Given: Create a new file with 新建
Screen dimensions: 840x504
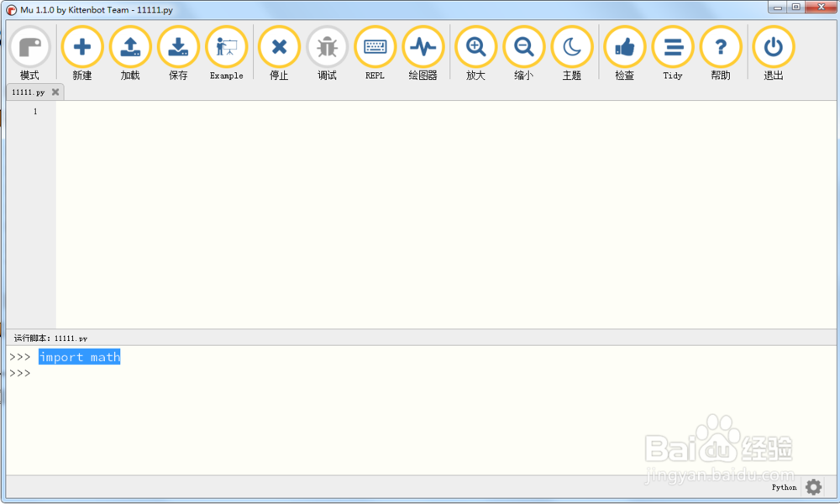Looking at the screenshot, I should point(82,54).
